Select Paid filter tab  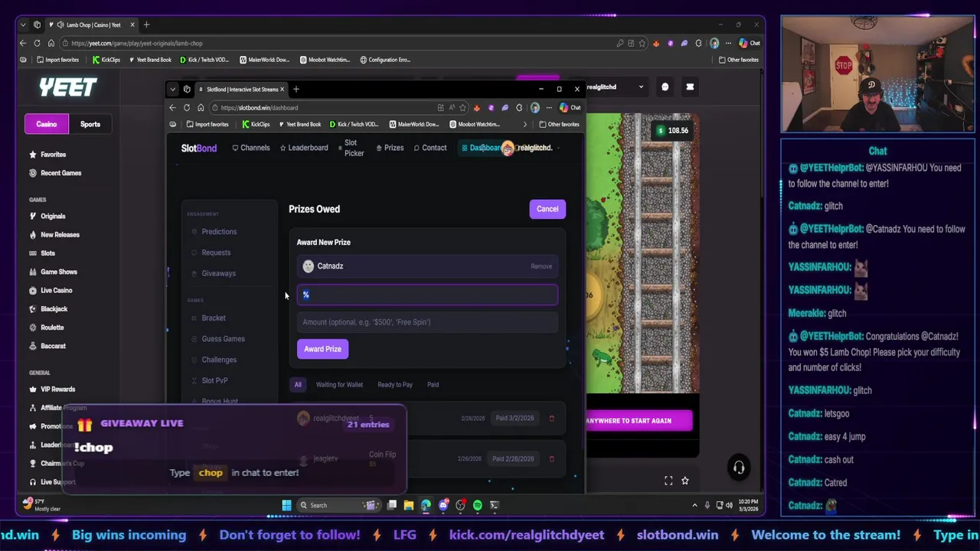pyautogui.click(x=433, y=385)
